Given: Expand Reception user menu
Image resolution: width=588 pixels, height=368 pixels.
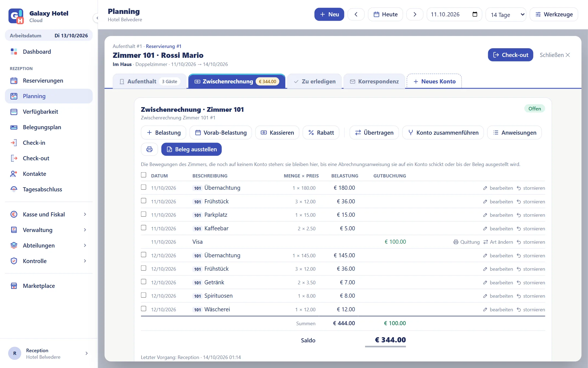Looking at the screenshot, I should (49, 354).
